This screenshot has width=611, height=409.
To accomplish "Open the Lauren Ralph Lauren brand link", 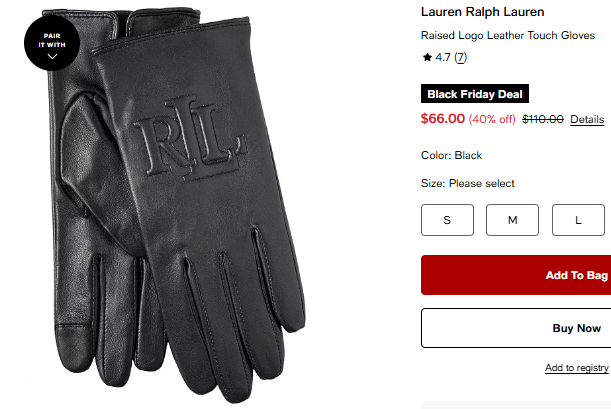I will click(482, 12).
